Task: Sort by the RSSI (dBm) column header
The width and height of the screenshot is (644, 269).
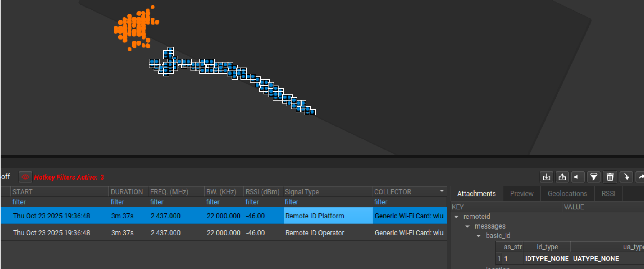Action: [262, 192]
